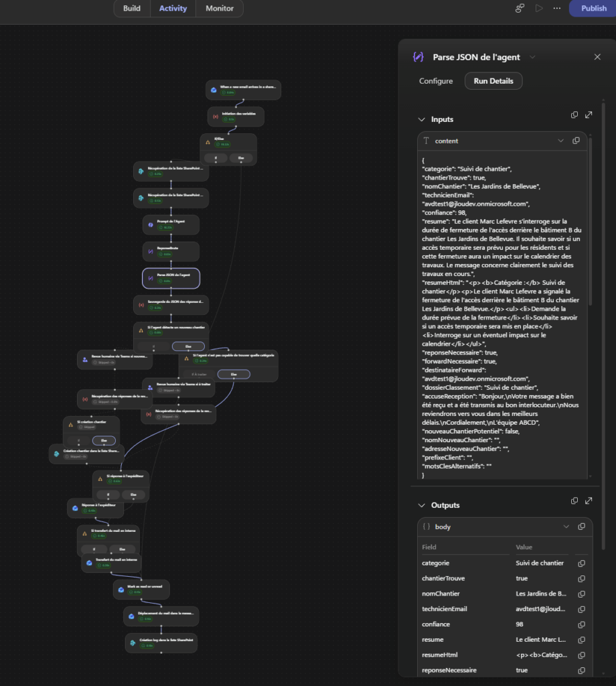Copy the chantierTrouve field value
Image resolution: width=616 pixels, height=686 pixels.
tap(581, 579)
